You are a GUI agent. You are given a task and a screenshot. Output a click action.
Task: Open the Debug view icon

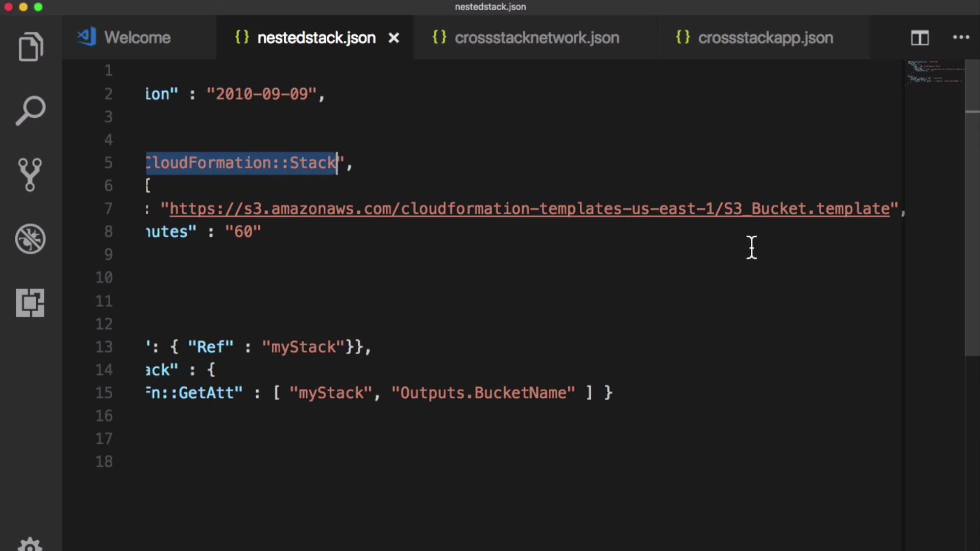pyautogui.click(x=30, y=239)
